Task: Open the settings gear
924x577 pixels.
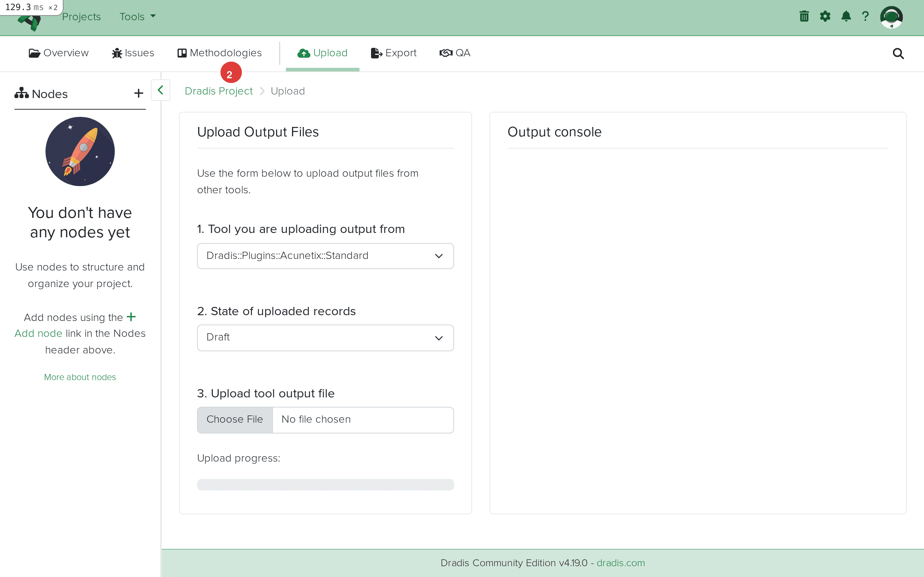Action: pyautogui.click(x=825, y=17)
